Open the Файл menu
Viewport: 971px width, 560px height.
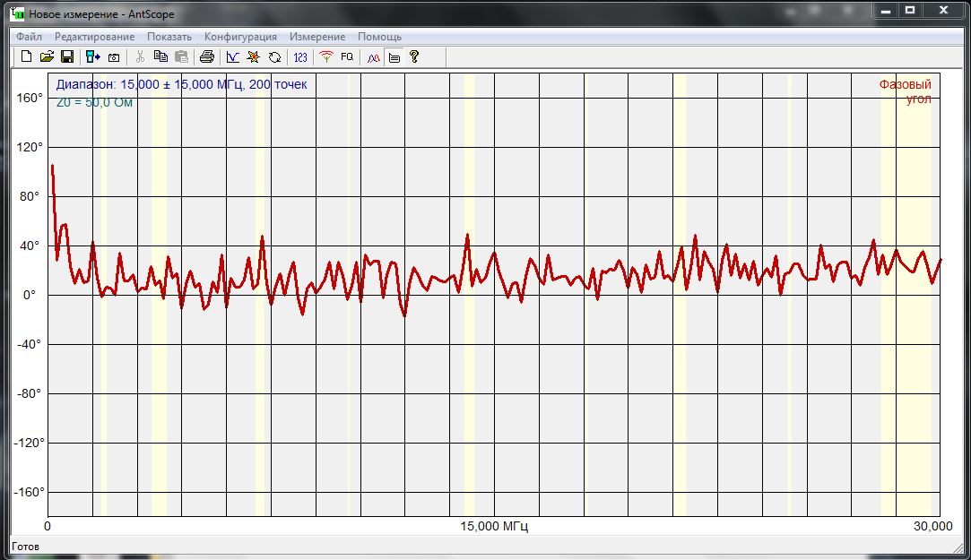(x=29, y=37)
